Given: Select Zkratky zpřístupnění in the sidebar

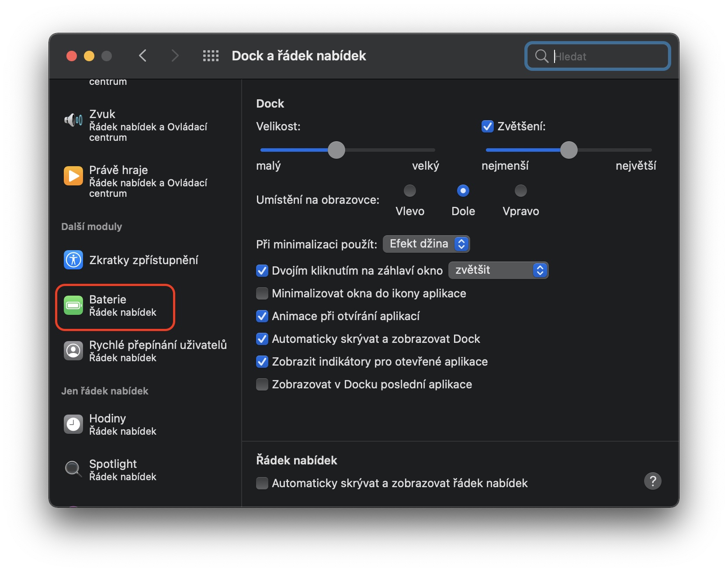Looking at the screenshot, I should [x=145, y=260].
